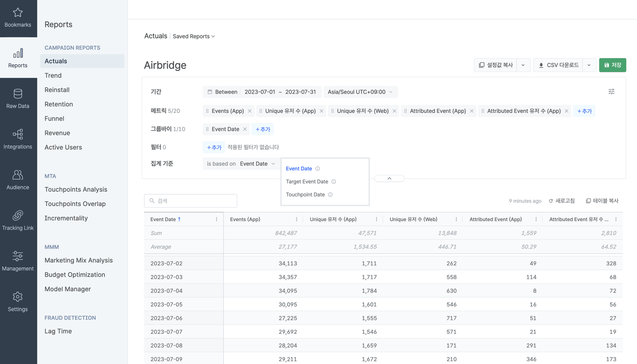Open the Audience people icon
The width and height of the screenshot is (637, 364).
tap(18, 175)
